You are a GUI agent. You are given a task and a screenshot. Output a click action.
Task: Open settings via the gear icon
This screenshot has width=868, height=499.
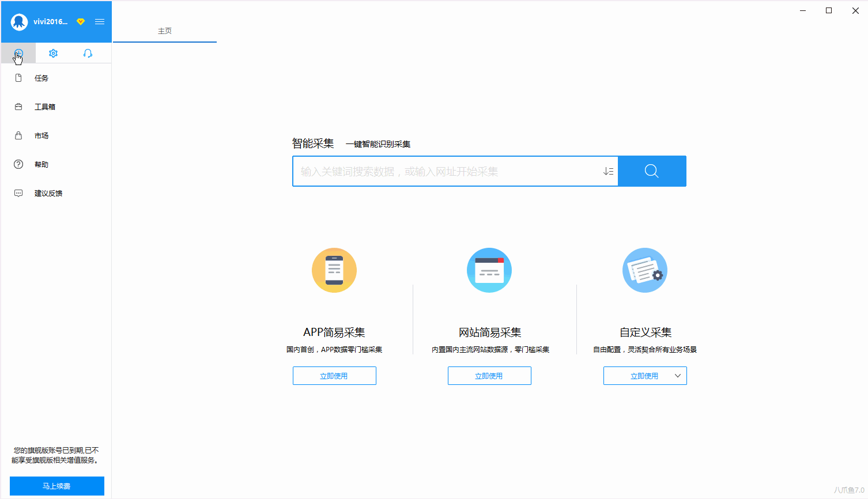click(53, 53)
